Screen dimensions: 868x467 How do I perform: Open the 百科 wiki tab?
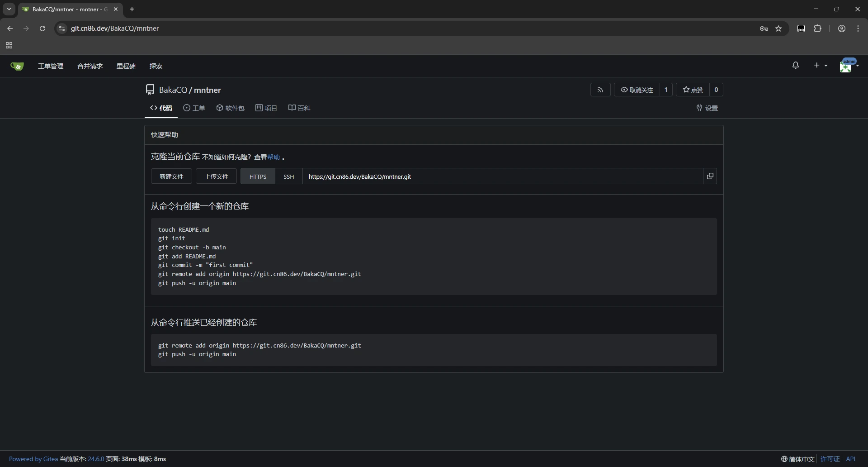click(299, 108)
